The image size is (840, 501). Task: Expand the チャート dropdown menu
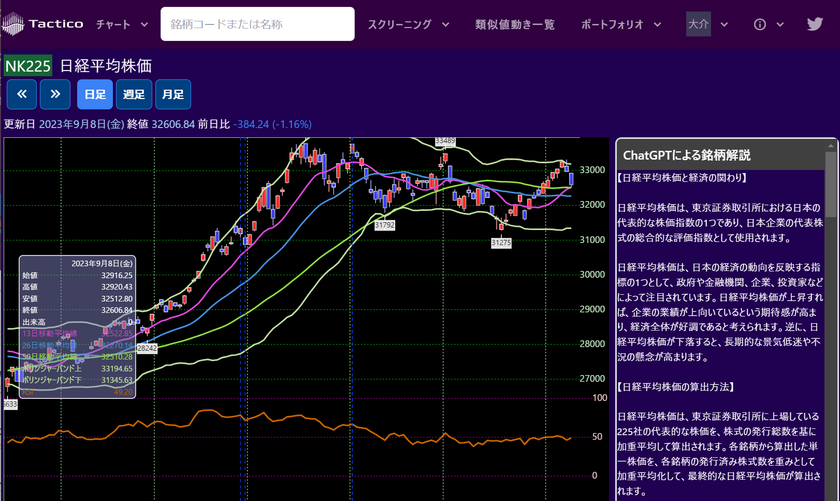pyautogui.click(x=122, y=24)
